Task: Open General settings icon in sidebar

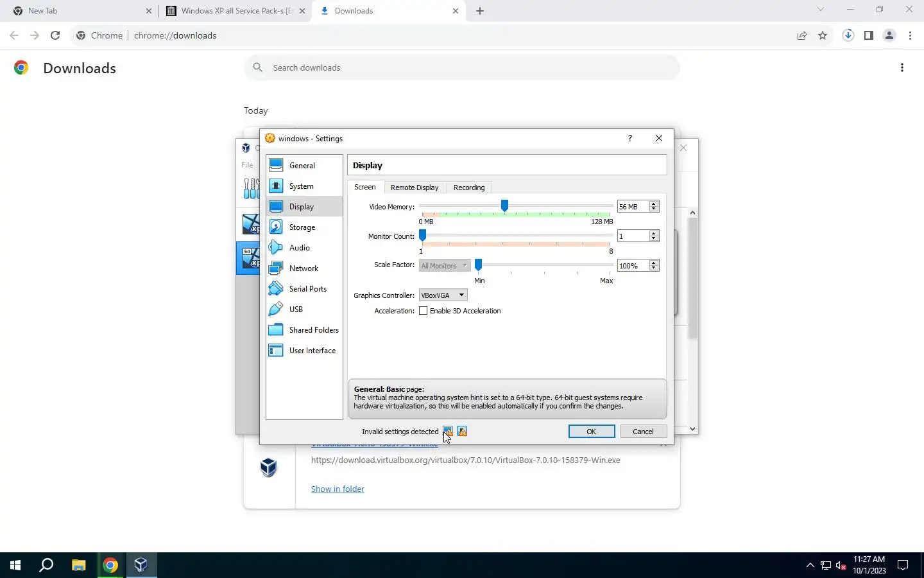Action: (276, 165)
